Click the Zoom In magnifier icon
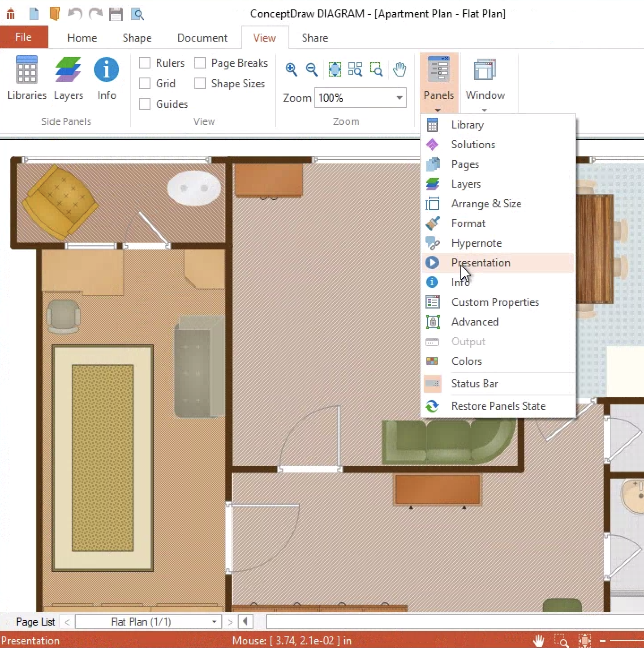The height and width of the screenshot is (648, 644). pos(291,69)
